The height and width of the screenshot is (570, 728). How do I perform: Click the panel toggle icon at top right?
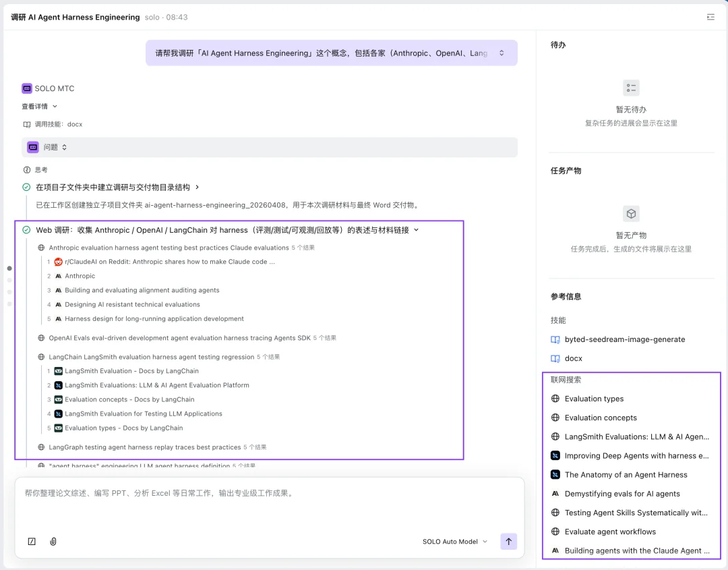710,18
